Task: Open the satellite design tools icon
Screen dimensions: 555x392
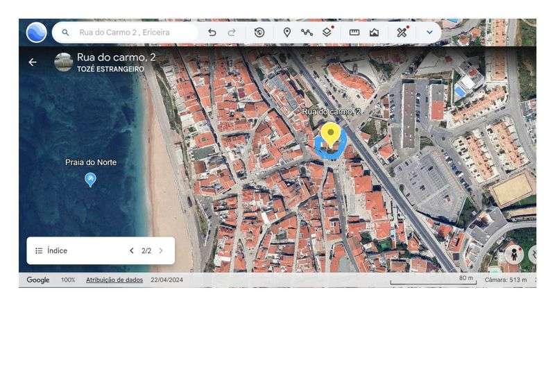Action: 402,33
